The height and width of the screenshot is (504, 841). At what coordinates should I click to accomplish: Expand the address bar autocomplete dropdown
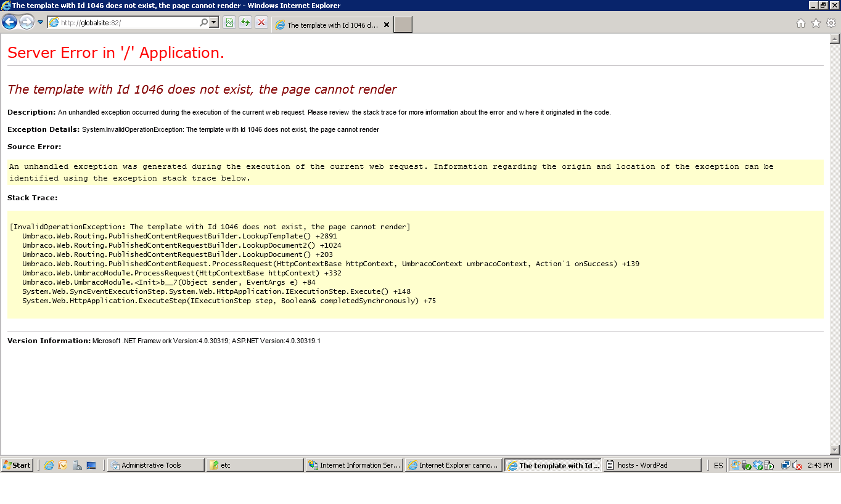(214, 23)
